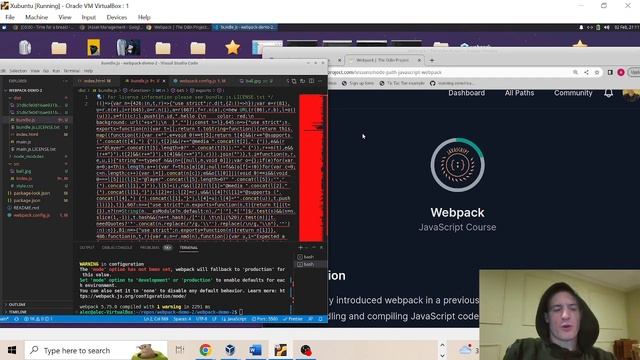Collapse the src folder in explorer
Screen dimensions: 640x360
click(16, 164)
